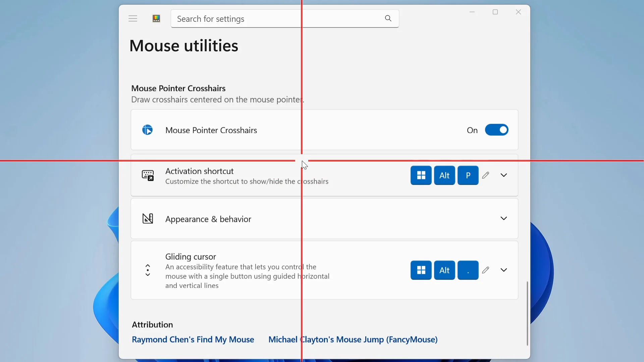Open the hamburger navigation menu
This screenshot has height=362, width=644.
click(133, 19)
